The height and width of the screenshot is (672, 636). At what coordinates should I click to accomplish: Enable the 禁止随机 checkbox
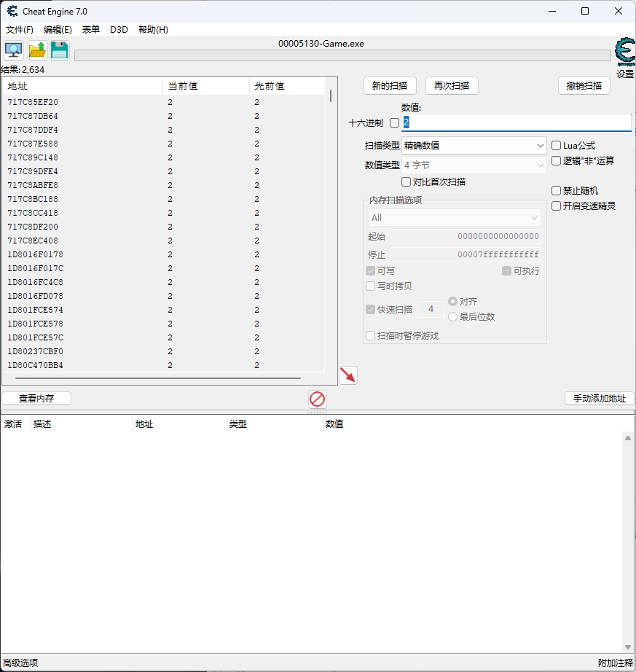556,191
